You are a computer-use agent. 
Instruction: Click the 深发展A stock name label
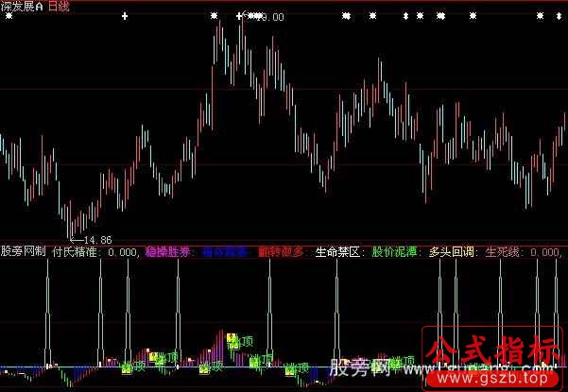[23, 6]
